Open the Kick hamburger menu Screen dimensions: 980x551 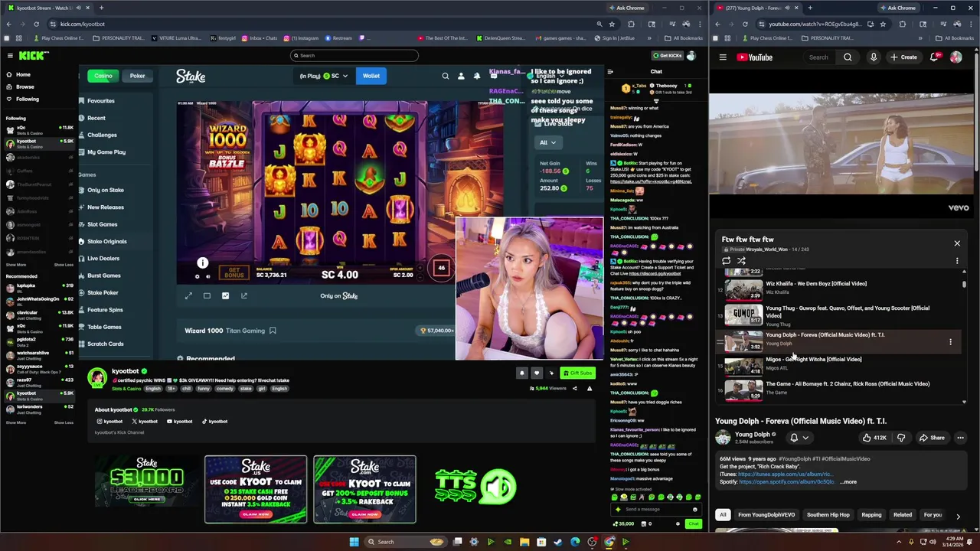(x=10, y=55)
